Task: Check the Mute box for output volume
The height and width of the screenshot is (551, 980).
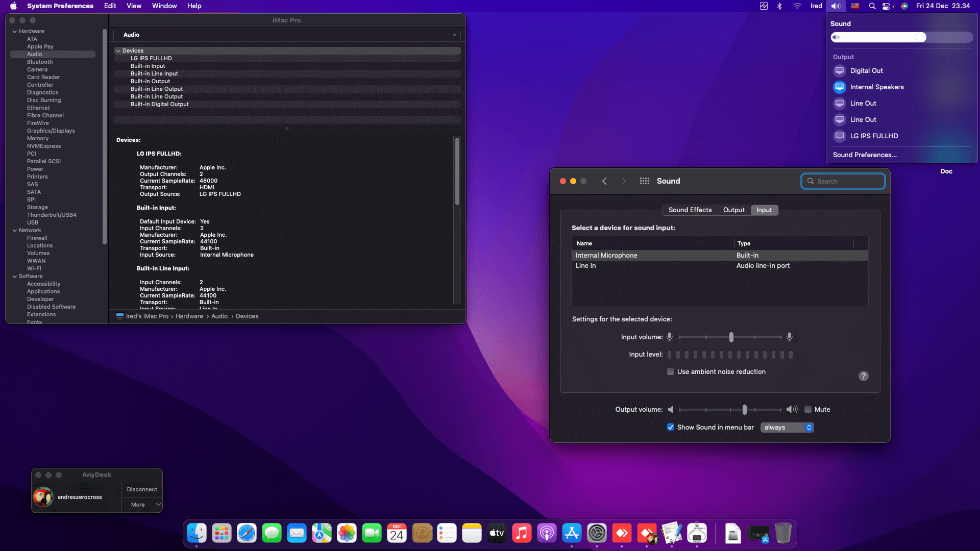Action: pyautogui.click(x=808, y=410)
